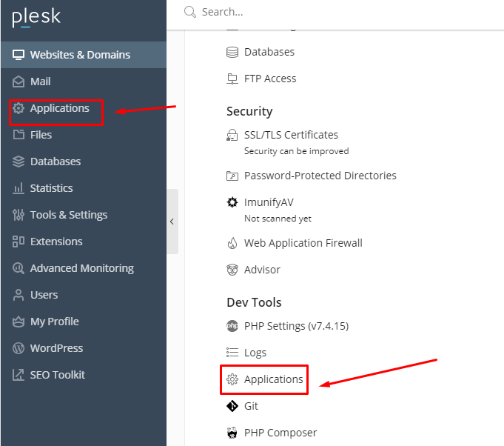Click the Plesk logo
Screen dimensions: 504x446
tap(36, 18)
